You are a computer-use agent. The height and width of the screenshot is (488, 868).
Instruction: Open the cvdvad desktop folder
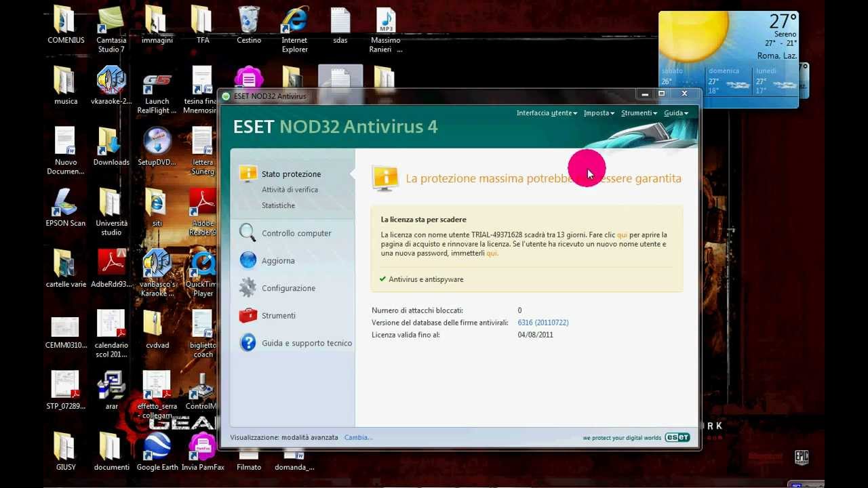tap(157, 330)
